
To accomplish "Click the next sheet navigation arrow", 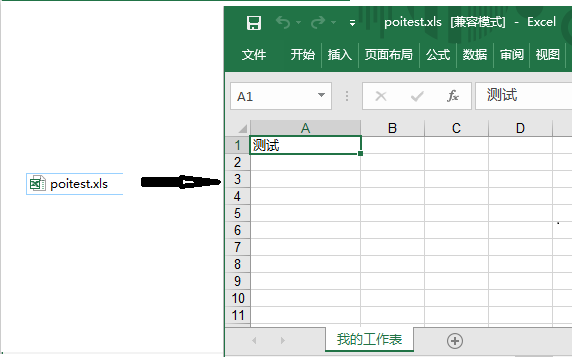I will 282,341.
